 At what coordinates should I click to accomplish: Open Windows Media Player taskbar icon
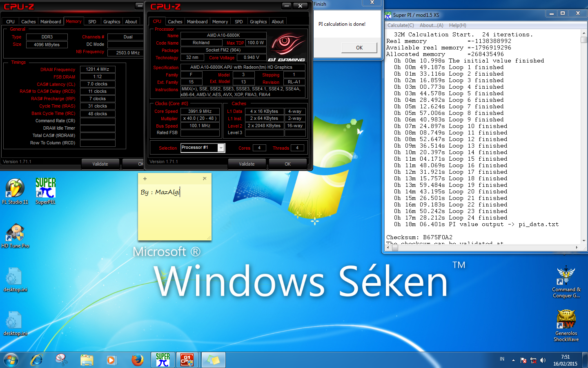[111, 360]
